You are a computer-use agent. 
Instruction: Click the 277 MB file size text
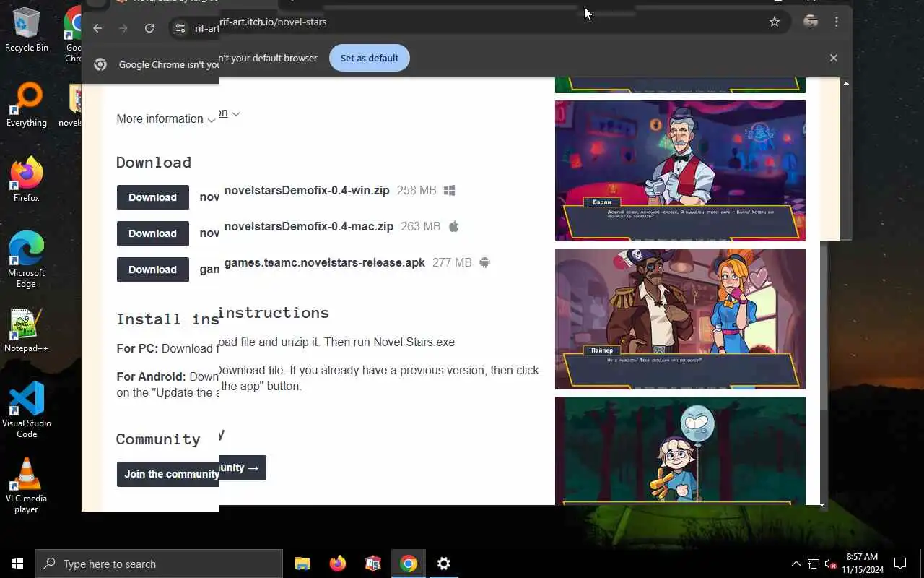click(x=452, y=263)
